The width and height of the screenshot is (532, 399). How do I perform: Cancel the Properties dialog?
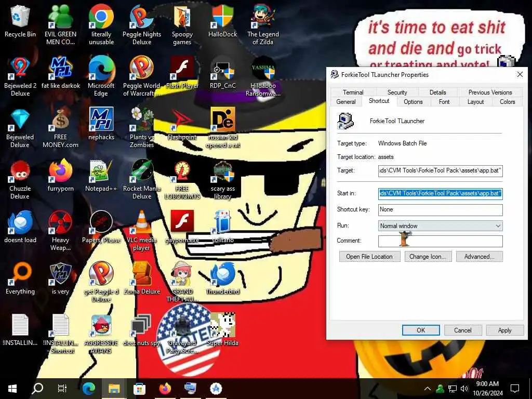pyautogui.click(x=463, y=330)
